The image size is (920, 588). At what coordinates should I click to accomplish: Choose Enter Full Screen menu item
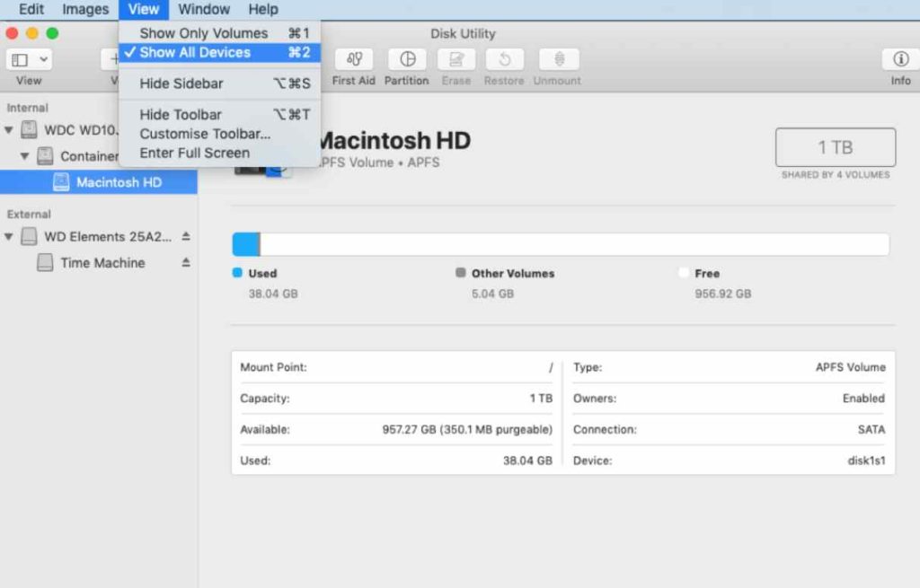[219, 153]
